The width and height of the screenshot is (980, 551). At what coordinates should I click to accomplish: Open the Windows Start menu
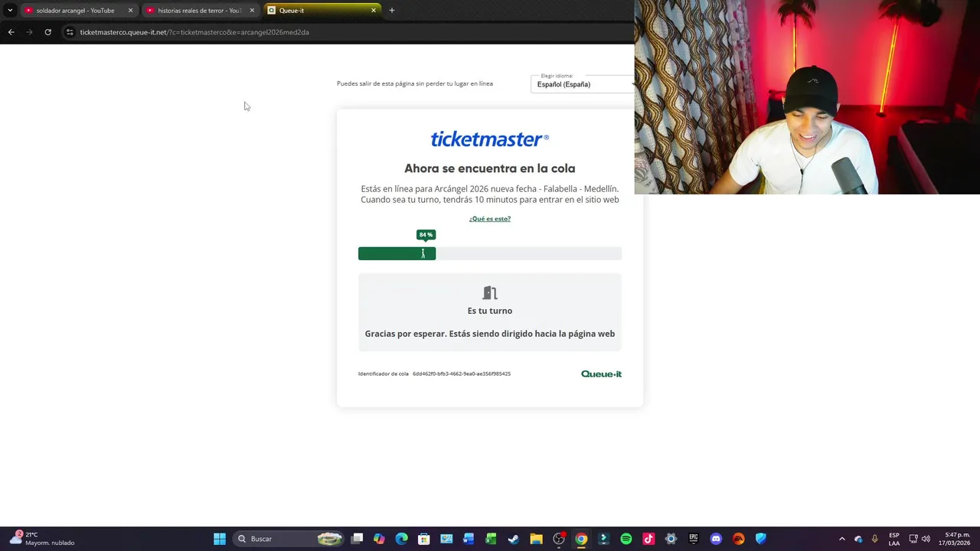click(x=220, y=539)
